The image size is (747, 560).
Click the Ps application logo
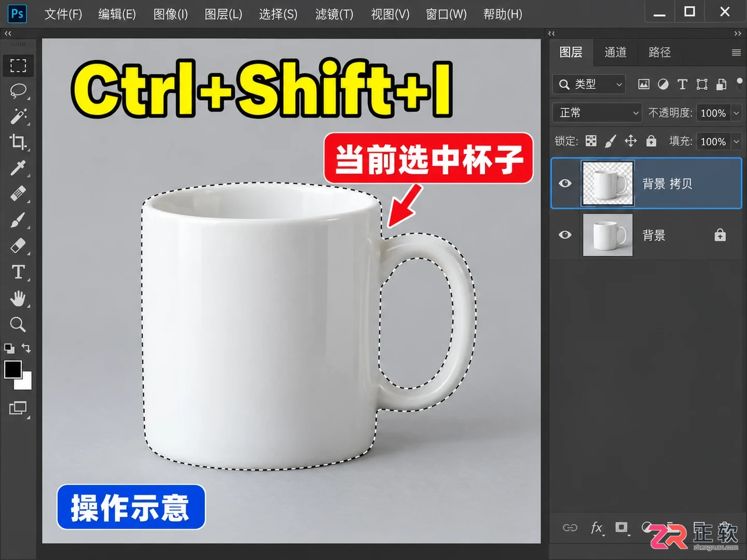coord(17,13)
